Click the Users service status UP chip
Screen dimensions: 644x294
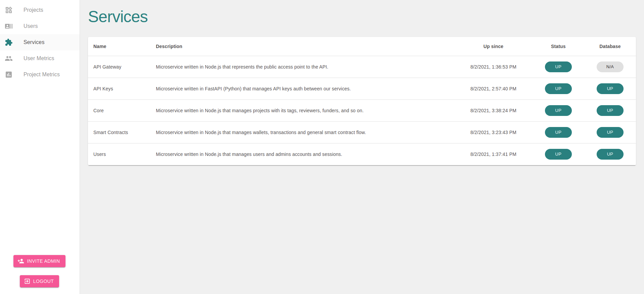click(x=558, y=154)
